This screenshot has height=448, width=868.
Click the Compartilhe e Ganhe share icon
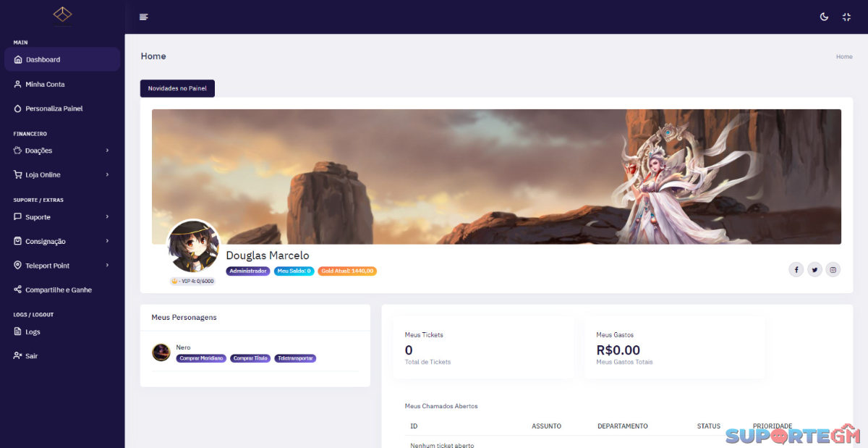pos(18,289)
